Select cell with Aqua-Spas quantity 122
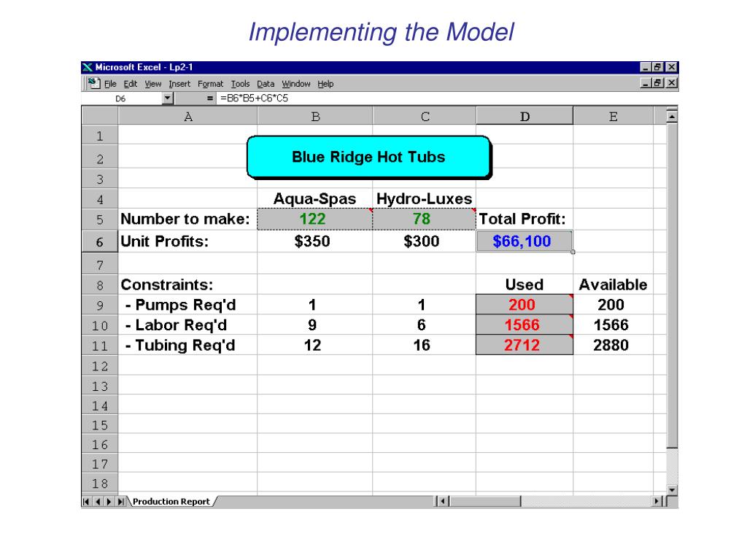 point(315,219)
